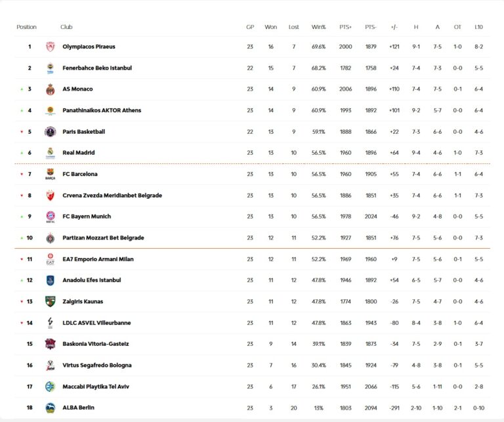504x422 pixels.
Task: Click the AS Monaco club crest
Action: (x=51, y=89)
